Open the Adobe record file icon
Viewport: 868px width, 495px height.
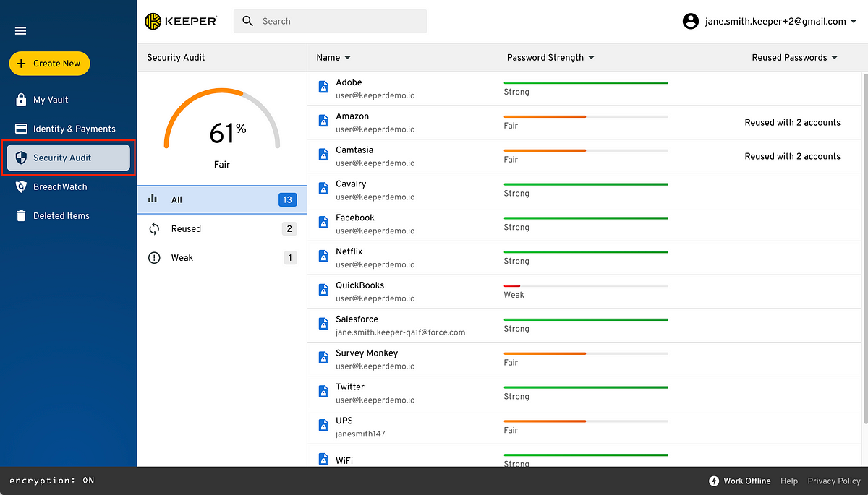tap(323, 86)
